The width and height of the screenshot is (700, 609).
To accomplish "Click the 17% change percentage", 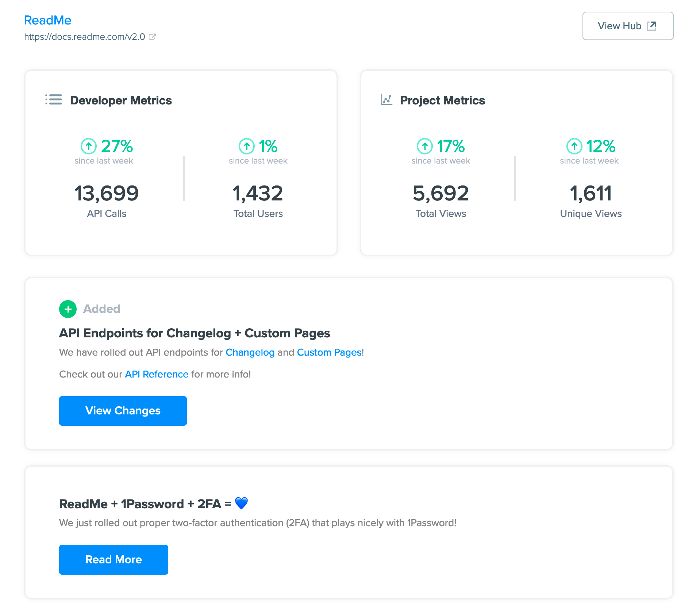I will tap(451, 146).
